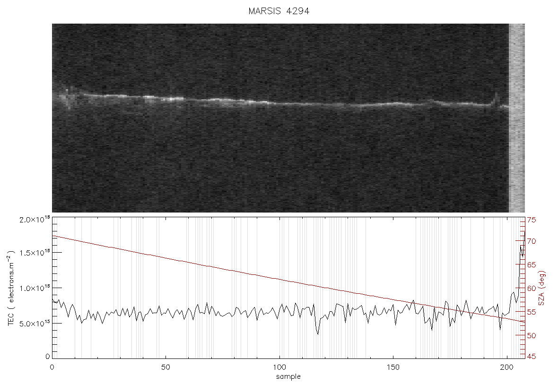Click the 'sample' x-axis title
The height and width of the screenshot is (392, 558).
(x=288, y=377)
